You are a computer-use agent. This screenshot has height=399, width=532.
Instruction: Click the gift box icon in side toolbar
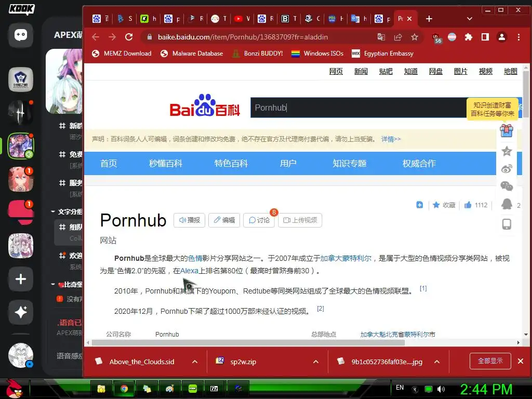507,130
